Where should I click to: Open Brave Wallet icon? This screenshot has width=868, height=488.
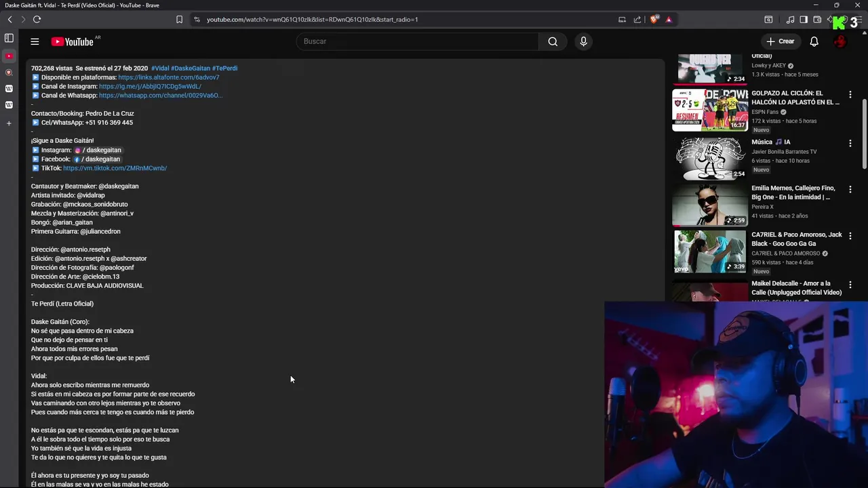pos(817,20)
